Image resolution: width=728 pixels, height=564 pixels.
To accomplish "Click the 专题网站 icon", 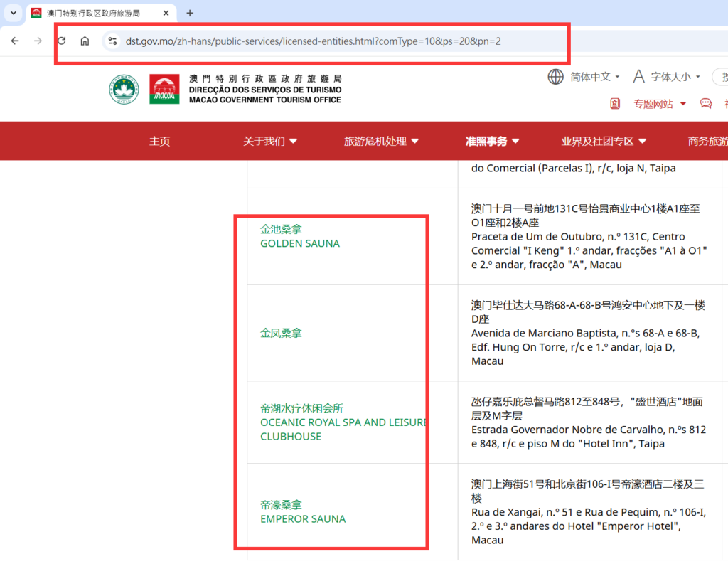I will pos(615,104).
